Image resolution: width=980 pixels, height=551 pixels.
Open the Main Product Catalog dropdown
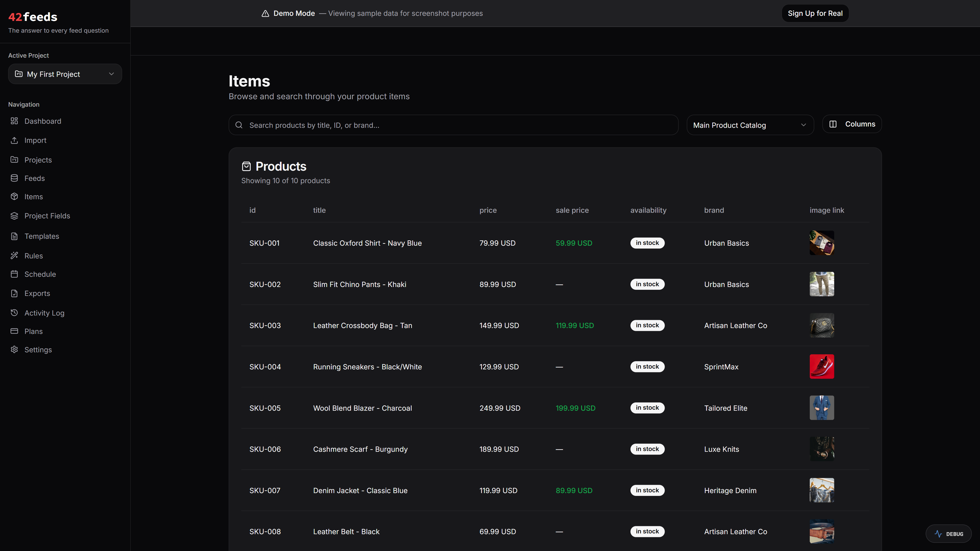750,125
